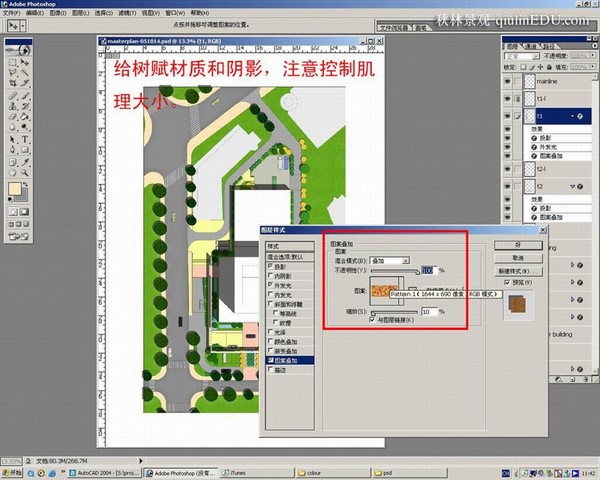Select the Rectangular Marquee tool

click(x=13, y=62)
